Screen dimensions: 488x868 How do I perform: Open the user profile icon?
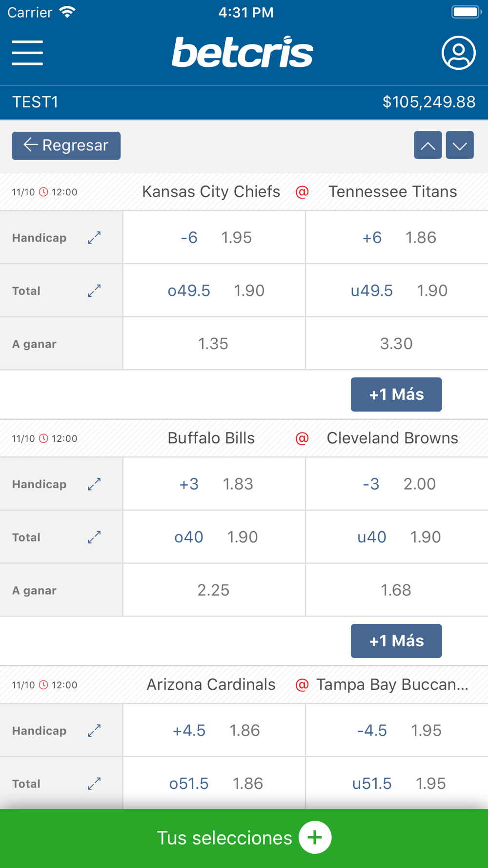(x=459, y=53)
